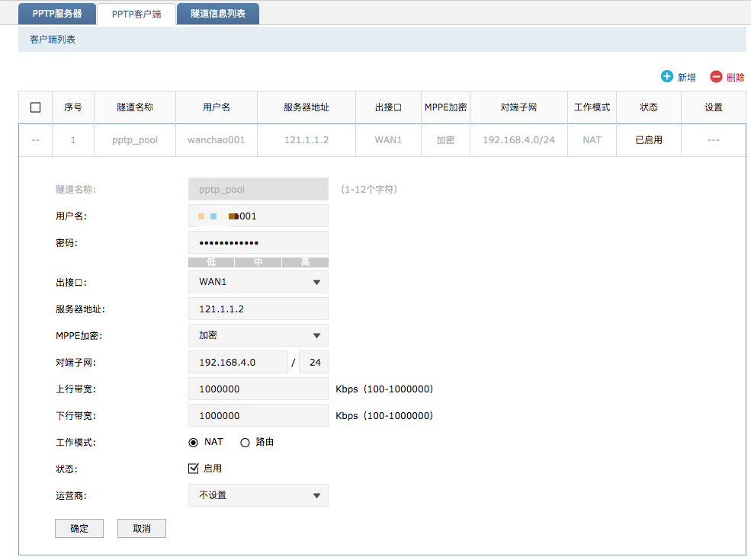Toggle the 启用 status checkbox
The image size is (751, 560).
click(x=194, y=469)
